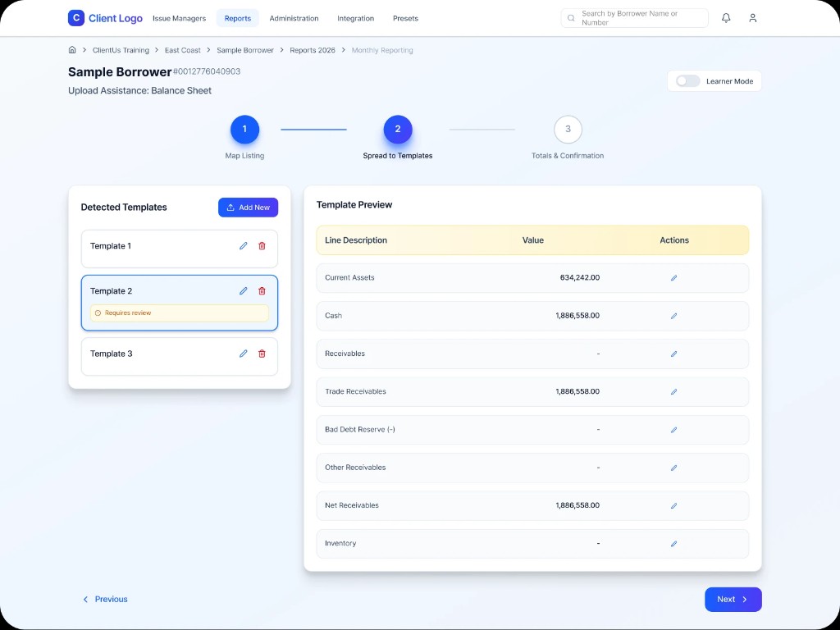Open the Issue Managers menu
The height and width of the screenshot is (630, 840).
coord(179,18)
